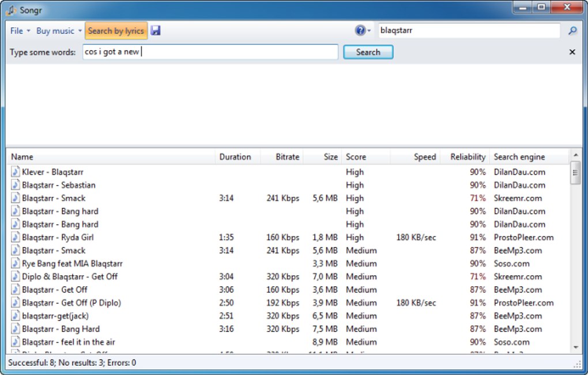
Task: Click the 91% reliability for Ryda Girl
Action: tap(478, 237)
